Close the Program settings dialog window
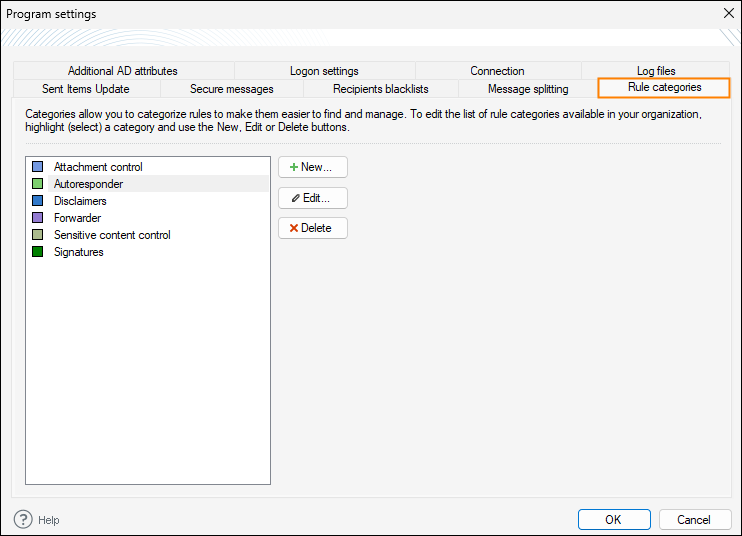This screenshot has width=742, height=536. [x=727, y=14]
